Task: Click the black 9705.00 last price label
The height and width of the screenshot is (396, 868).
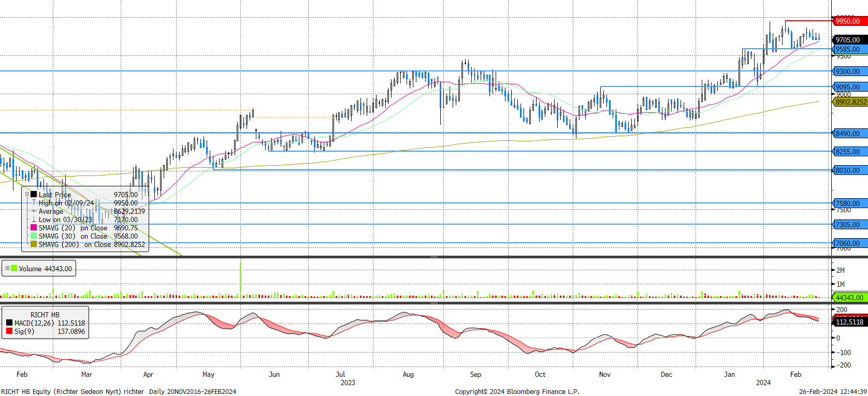Action: 850,40
